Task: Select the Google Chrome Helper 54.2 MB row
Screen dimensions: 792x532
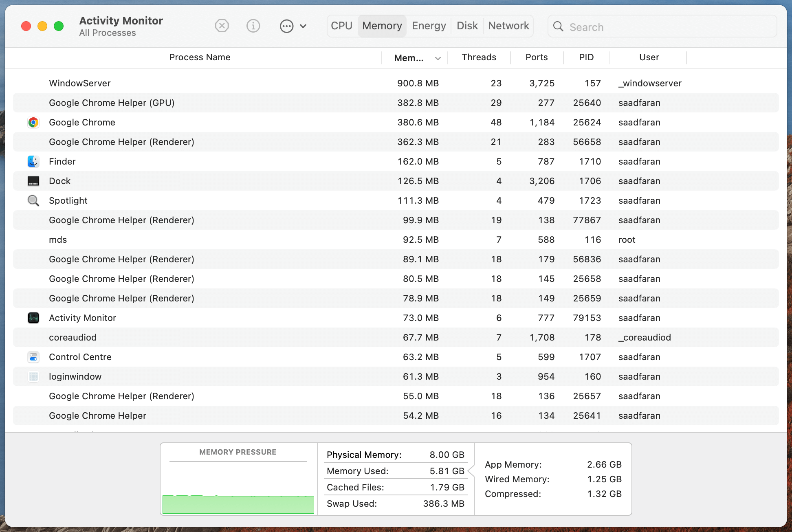Action: point(396,415)
